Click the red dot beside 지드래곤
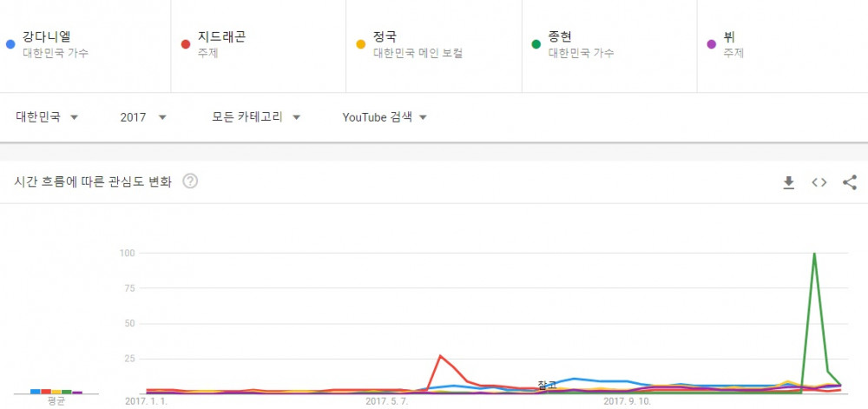The image size is (868, 409). point(186,44)
